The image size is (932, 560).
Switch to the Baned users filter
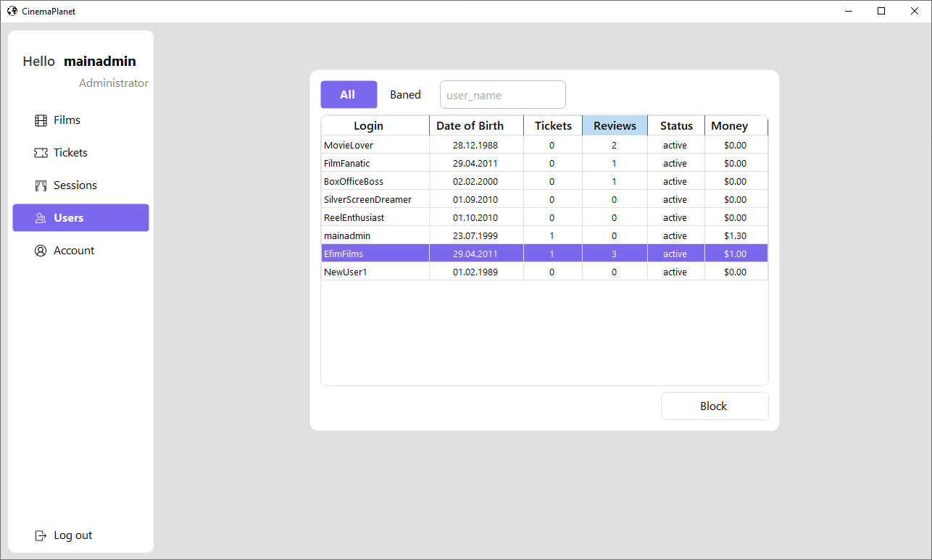(x=405, y=95)
